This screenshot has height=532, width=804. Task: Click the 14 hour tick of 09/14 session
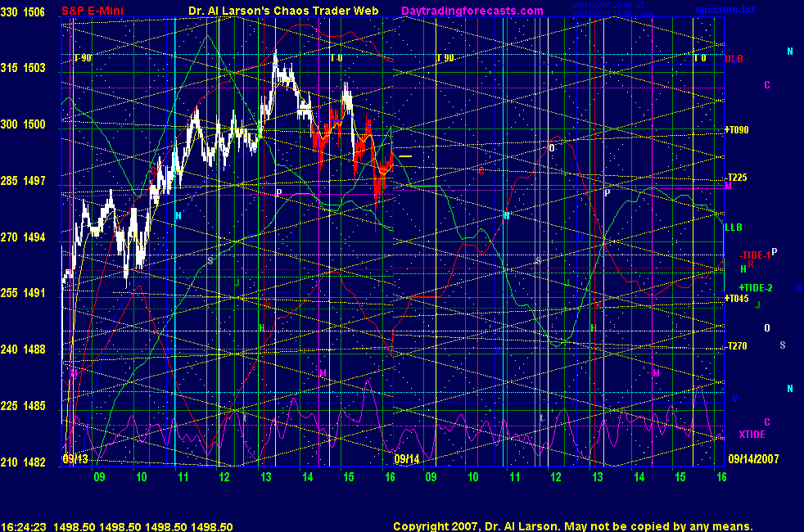point(639,477)
